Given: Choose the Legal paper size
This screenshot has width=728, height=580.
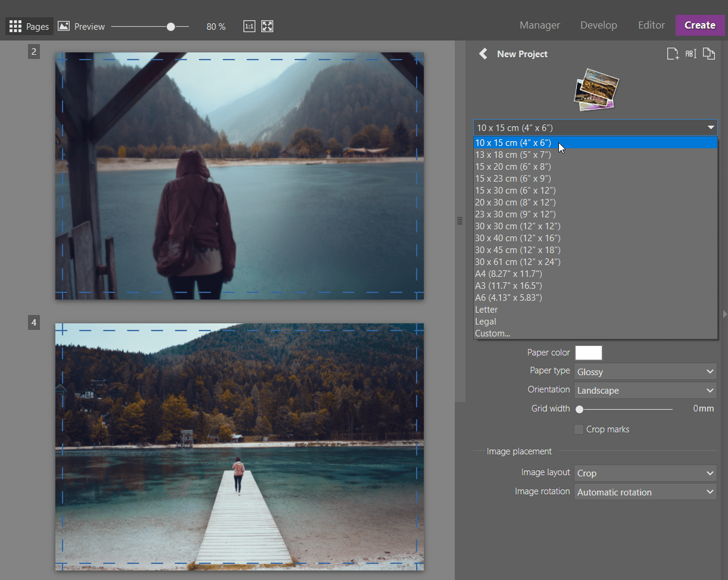Looking at the screenshot, I should (595, 322).
